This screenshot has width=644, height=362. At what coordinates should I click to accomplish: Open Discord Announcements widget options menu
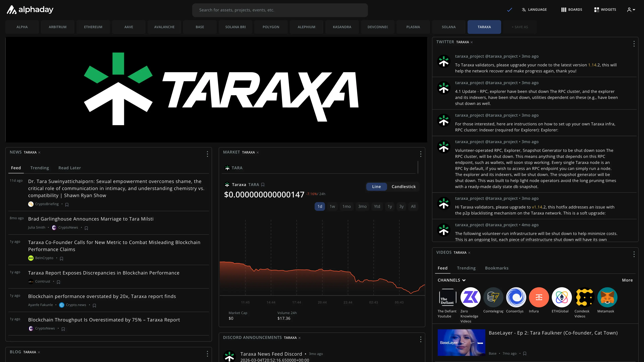(420, 339)
